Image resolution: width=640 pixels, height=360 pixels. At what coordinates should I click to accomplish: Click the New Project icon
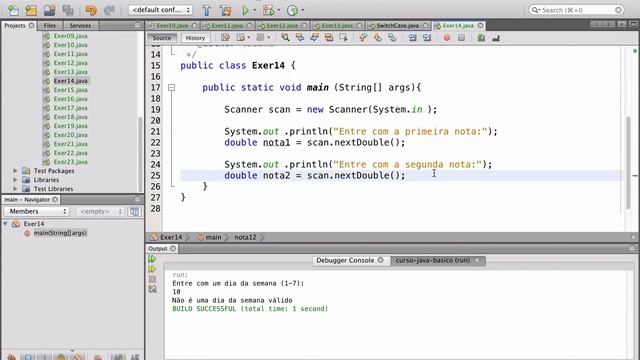coord(31,10)
